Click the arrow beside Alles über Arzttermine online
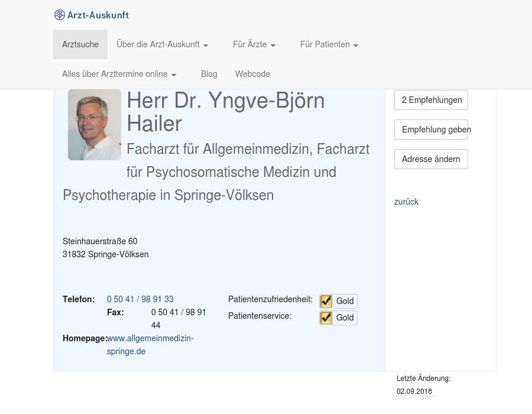532x414 pixels. (x=173, y=75)
